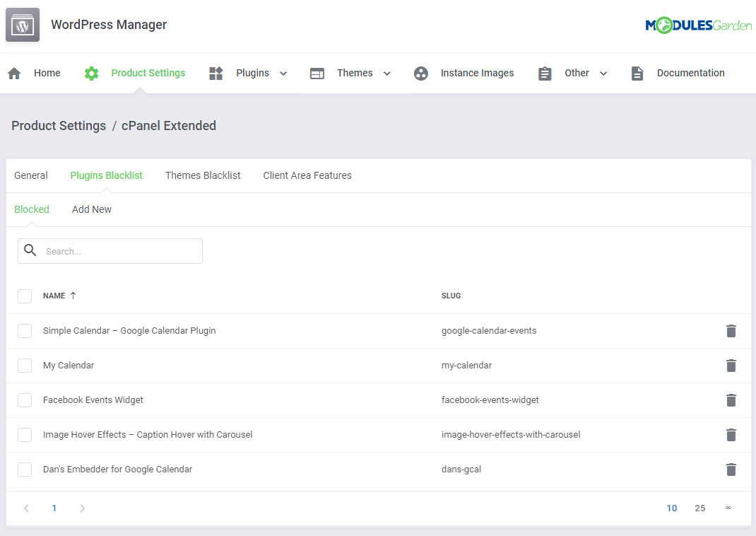Click the WordPress Manager logo icon
The image size is (756, 536).
tap(23, 25)
